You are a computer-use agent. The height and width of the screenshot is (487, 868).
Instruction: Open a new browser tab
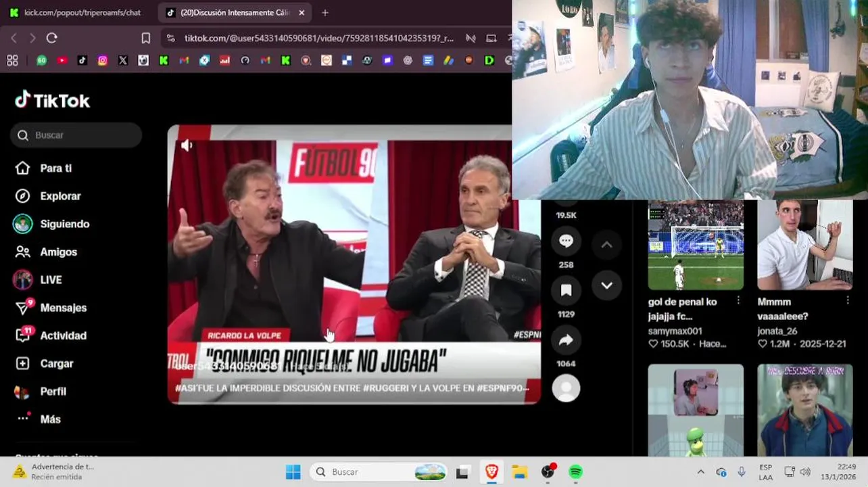pos(325,13)
